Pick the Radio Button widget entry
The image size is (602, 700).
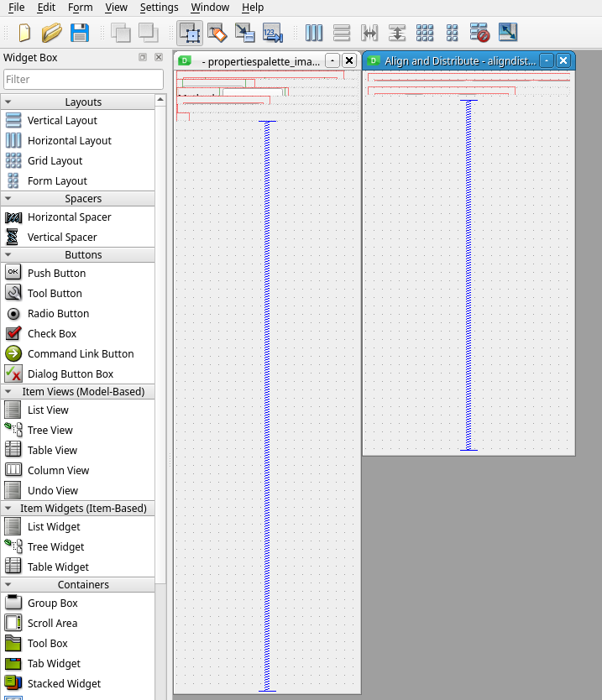[58, 313]
